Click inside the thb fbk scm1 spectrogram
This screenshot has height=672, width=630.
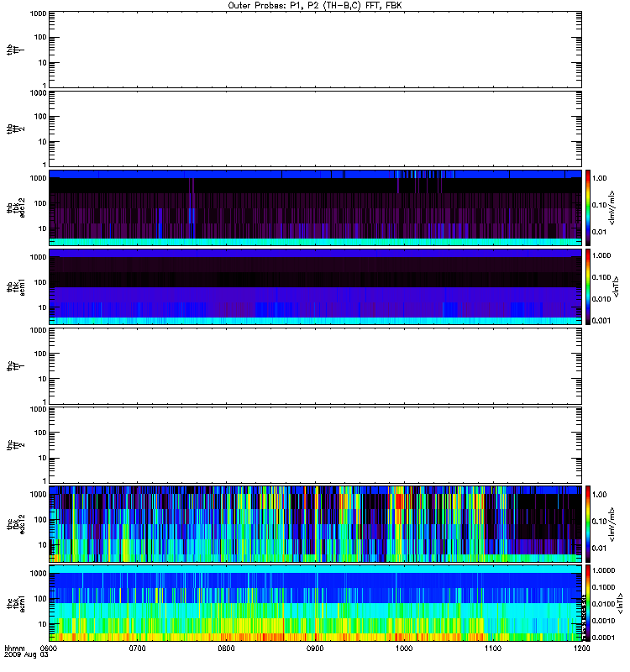(316, 286)
